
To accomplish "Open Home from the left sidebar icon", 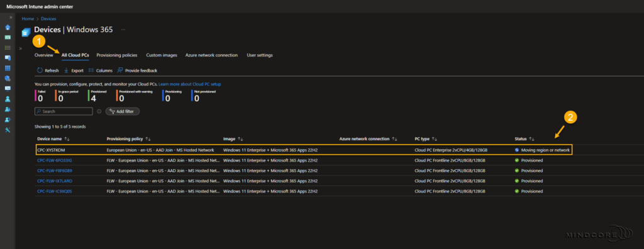I will 8,28.
